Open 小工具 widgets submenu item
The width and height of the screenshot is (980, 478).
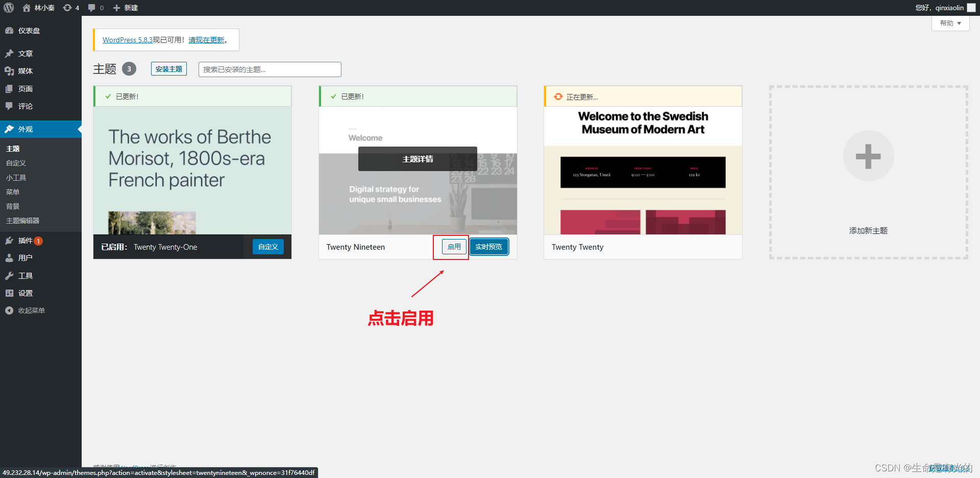coord(16,178)
